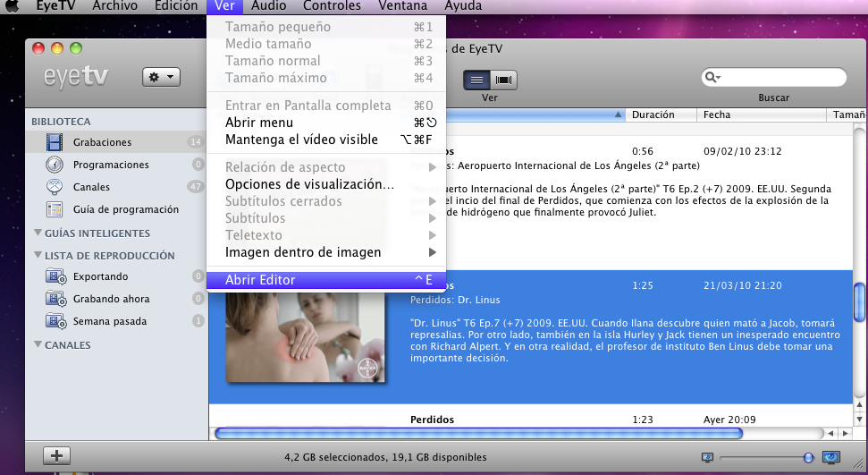Sort by the Duración column
The width and height of the screenshot is (868, 475).
coord(661,115)
